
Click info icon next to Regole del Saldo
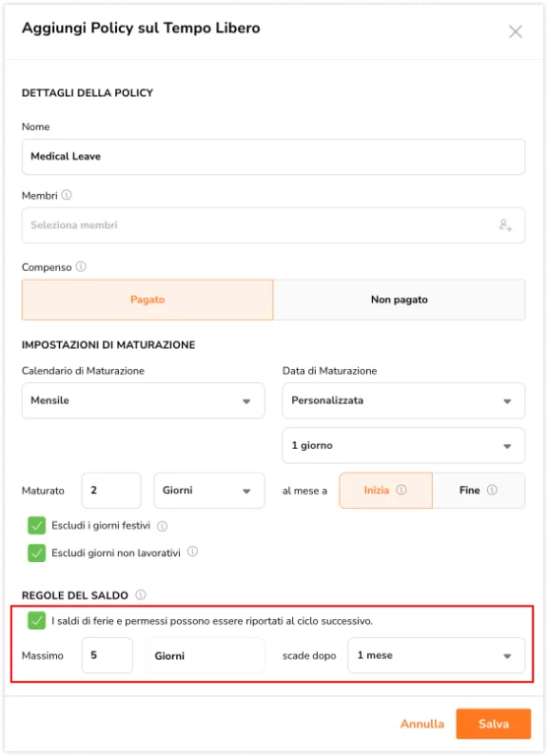[x=141, y=595]
